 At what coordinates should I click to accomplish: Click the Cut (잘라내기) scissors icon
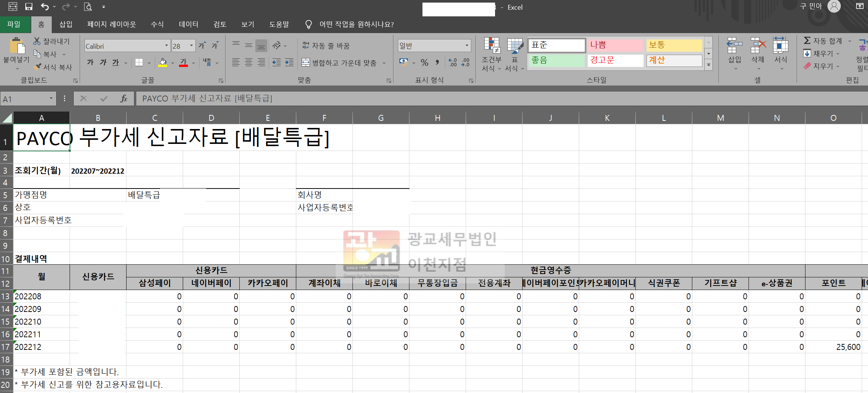tap(37, 41)
